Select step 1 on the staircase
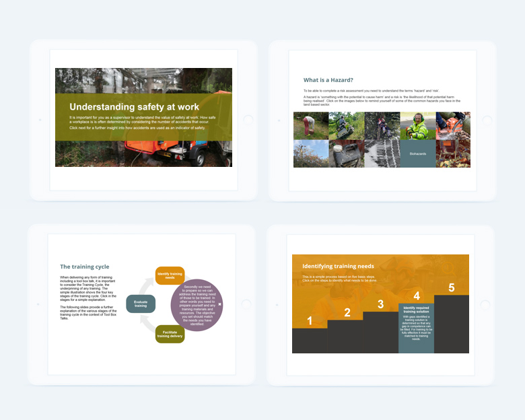This screenshot has width=525, height=420. tap(310, 341)
